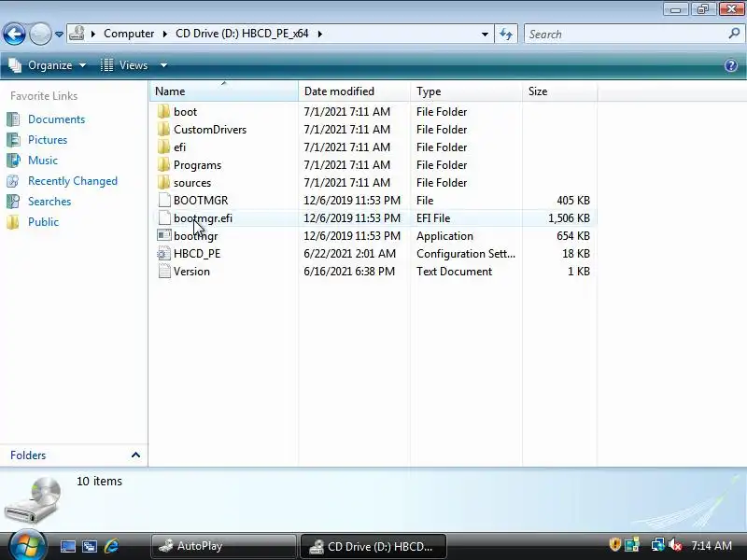Sort by the Size column header
The height and width of the screenshot is (560, 747).
(559, 91)
